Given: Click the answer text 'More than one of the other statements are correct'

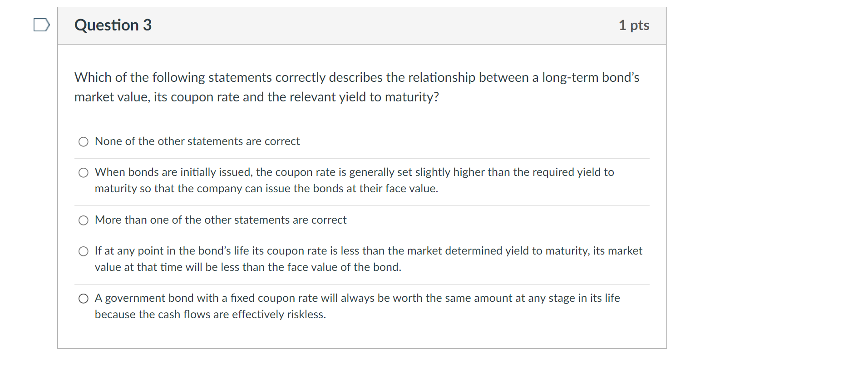Looking at the screenshot, I should click(220, 220).
